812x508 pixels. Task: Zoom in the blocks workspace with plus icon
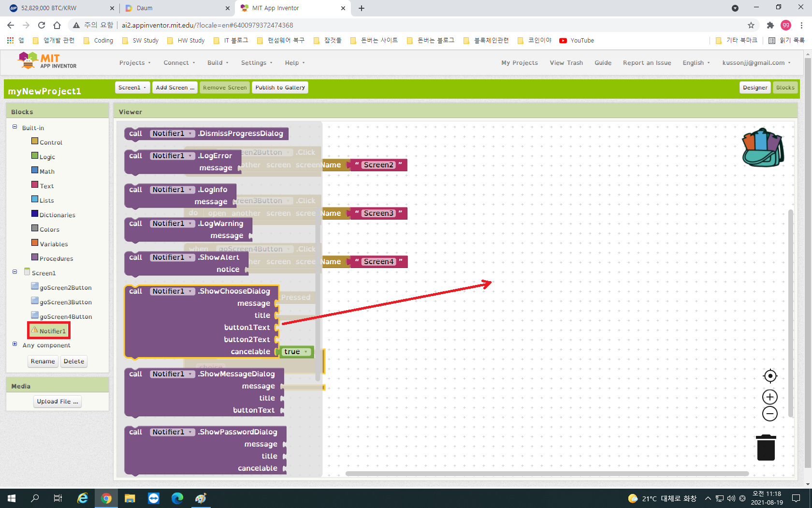point(770,397)
